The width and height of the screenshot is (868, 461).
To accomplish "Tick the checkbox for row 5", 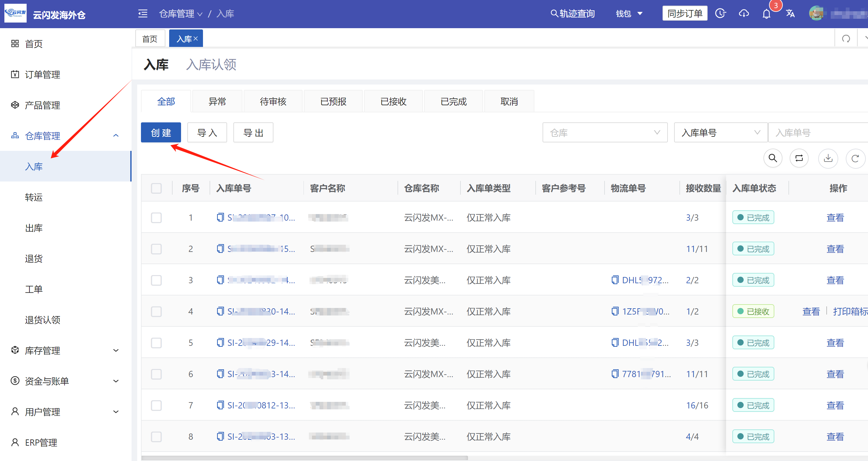I will [x=156, y=343].
